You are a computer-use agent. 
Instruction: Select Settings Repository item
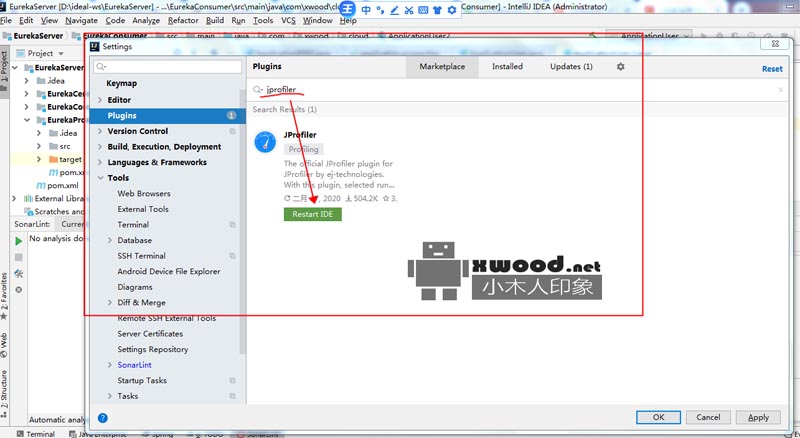153,349
